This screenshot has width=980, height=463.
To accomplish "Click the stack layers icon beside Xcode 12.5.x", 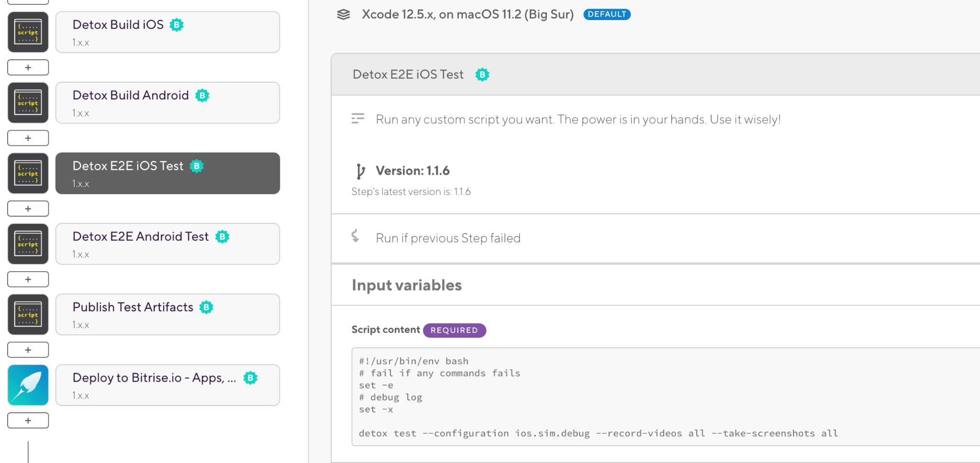I will pos(344,14).
